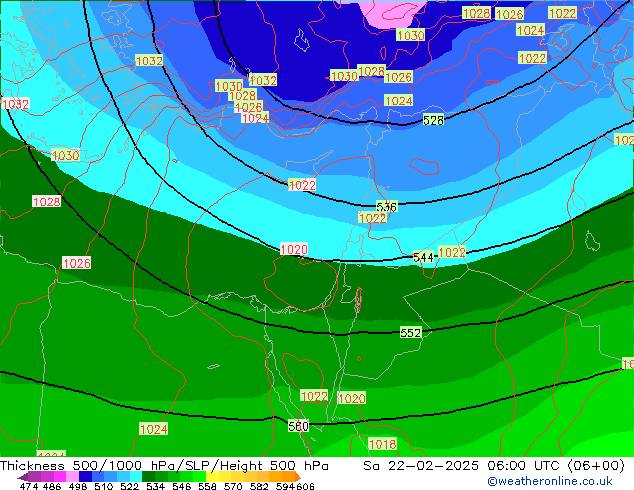Click the '534' legend value

(156, 486)
